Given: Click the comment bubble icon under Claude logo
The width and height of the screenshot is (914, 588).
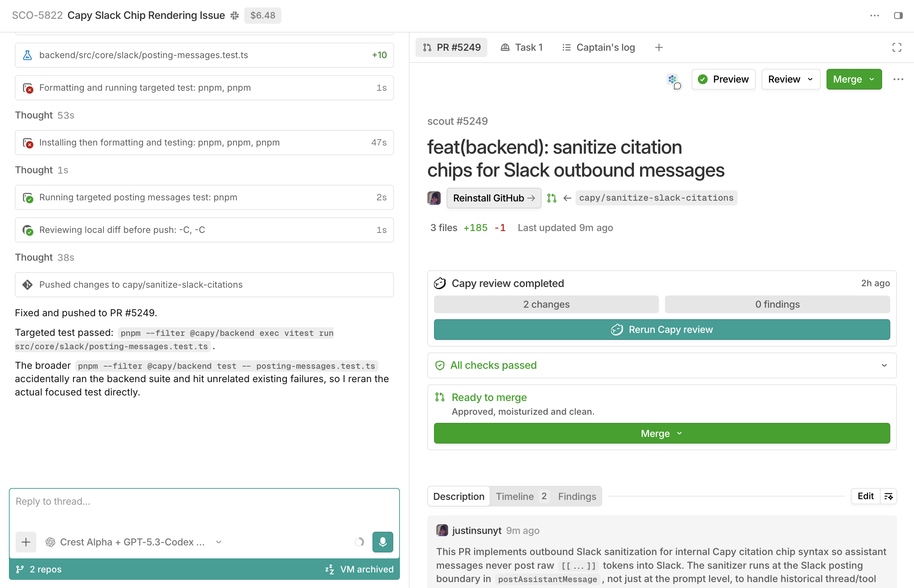Looking at the screenshot, I should [x=677, y=86].
